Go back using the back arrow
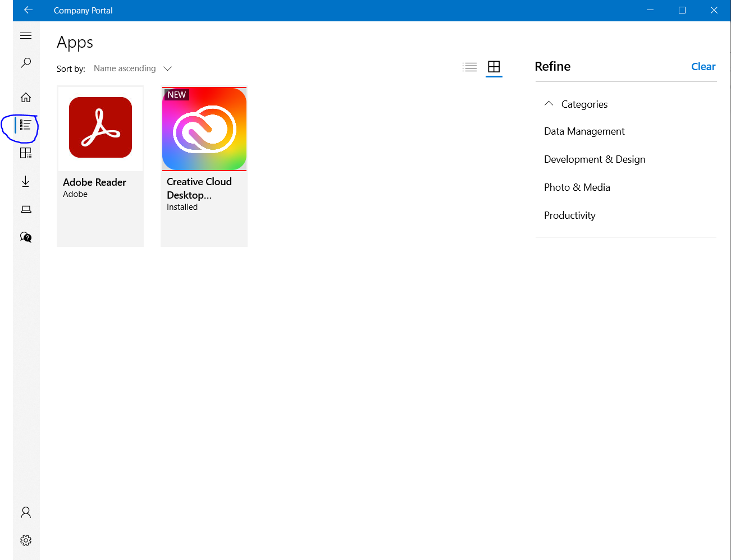Screen dimensions: 731x560 click(x=28, y=10)
